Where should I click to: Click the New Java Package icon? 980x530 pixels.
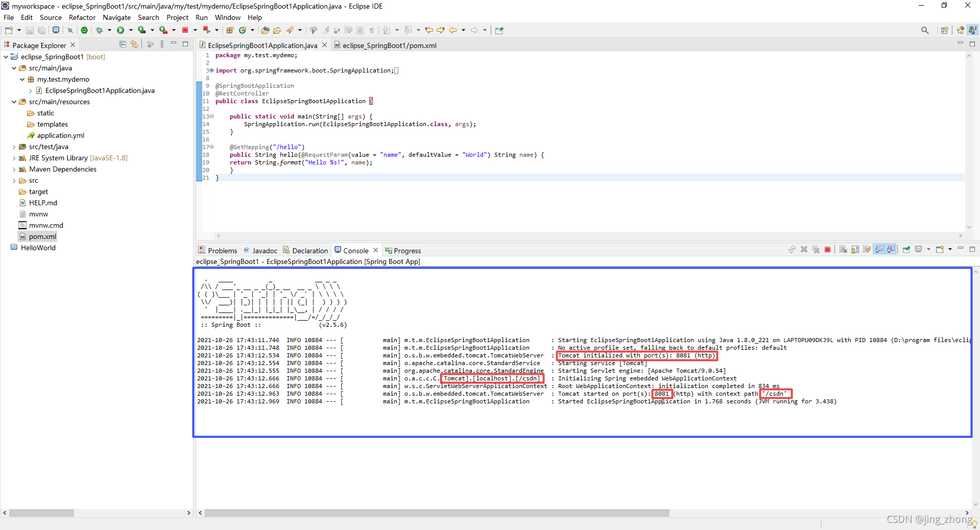(230, 30)
